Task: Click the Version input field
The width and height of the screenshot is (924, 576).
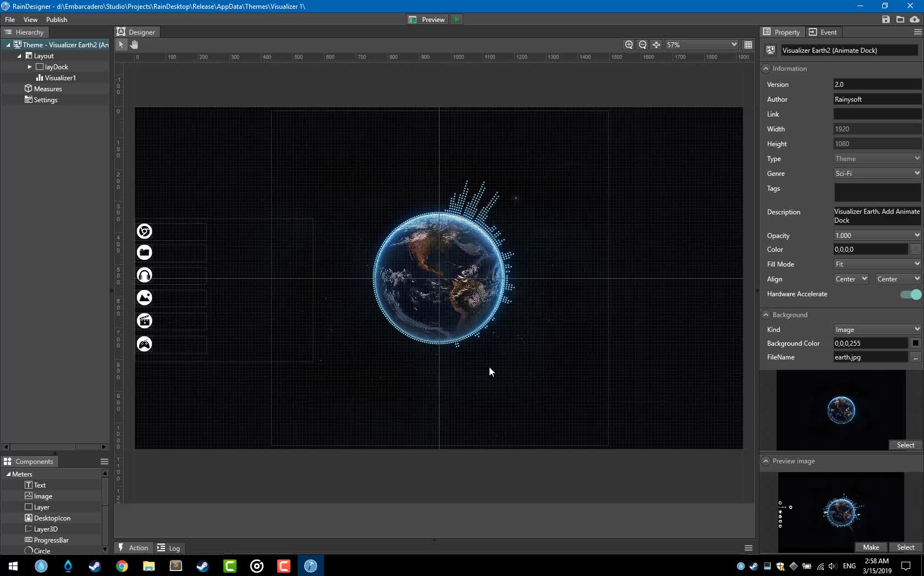Action: point(877,85)
